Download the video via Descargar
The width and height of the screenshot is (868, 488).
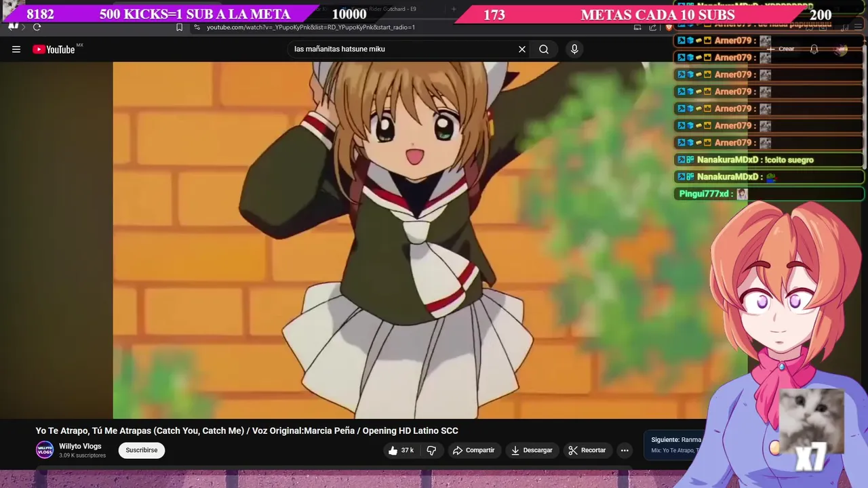(x=532, y=450)
